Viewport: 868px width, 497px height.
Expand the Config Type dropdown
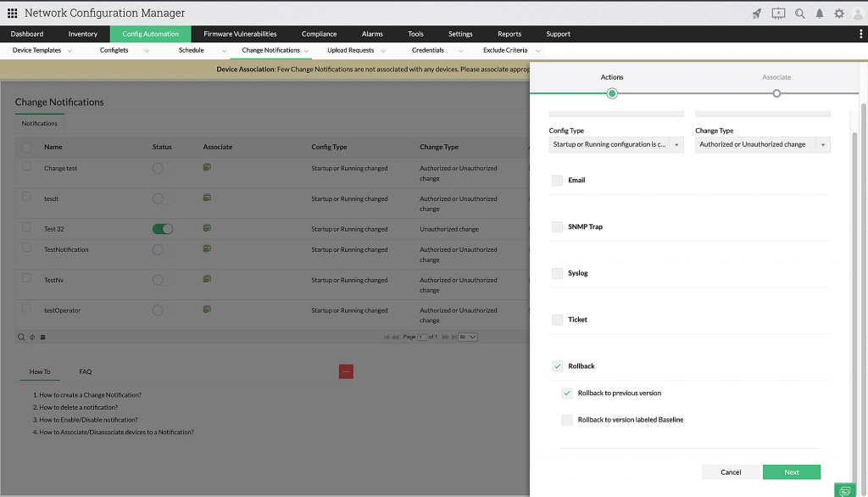(676, 145)
